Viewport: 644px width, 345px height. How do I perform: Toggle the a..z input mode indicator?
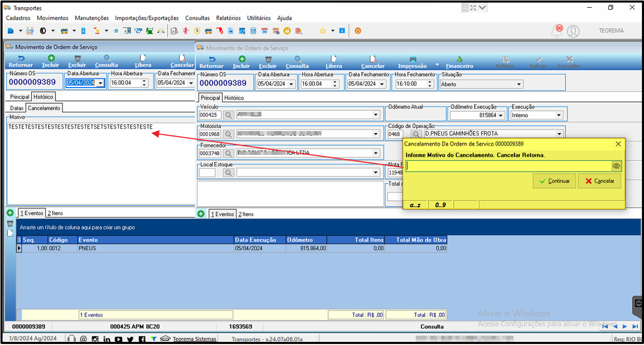click(415, 205)
